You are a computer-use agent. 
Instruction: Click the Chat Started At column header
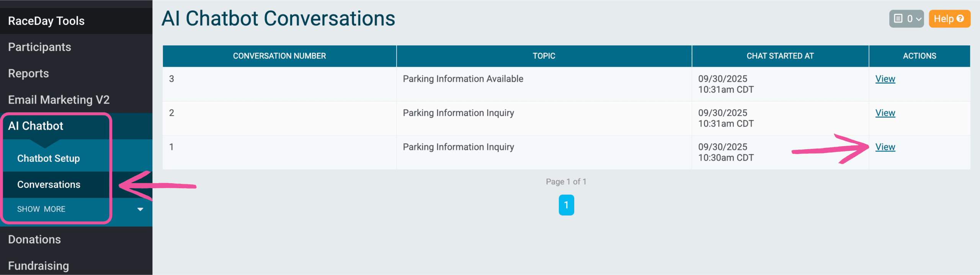tap(780, 56)
